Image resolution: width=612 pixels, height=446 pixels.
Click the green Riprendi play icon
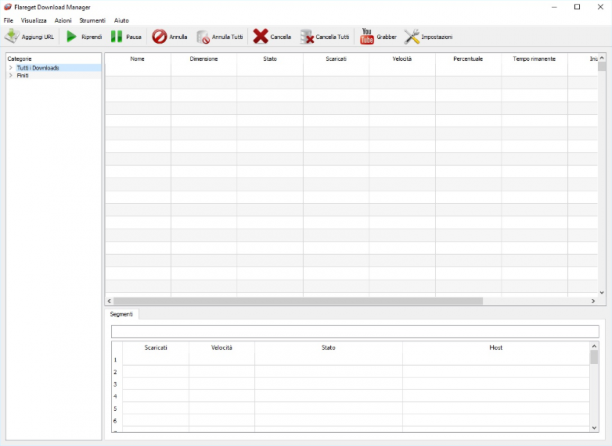click(71, 37)
